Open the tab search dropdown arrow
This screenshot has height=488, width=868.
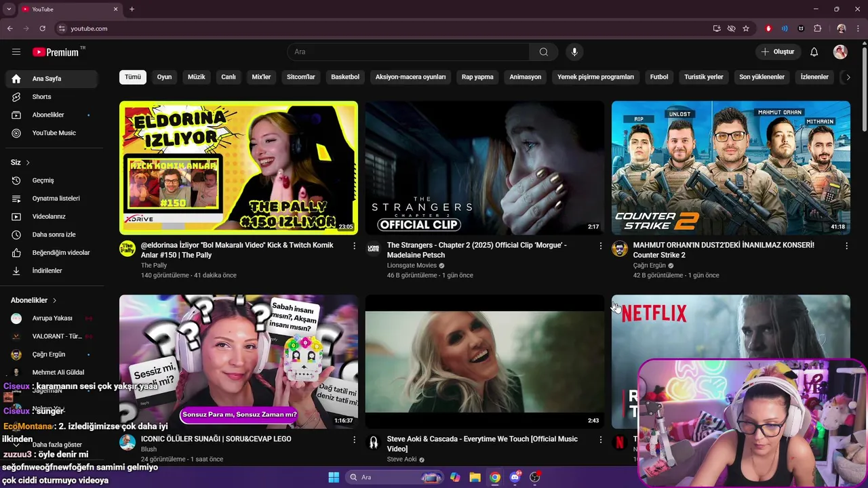9,9
